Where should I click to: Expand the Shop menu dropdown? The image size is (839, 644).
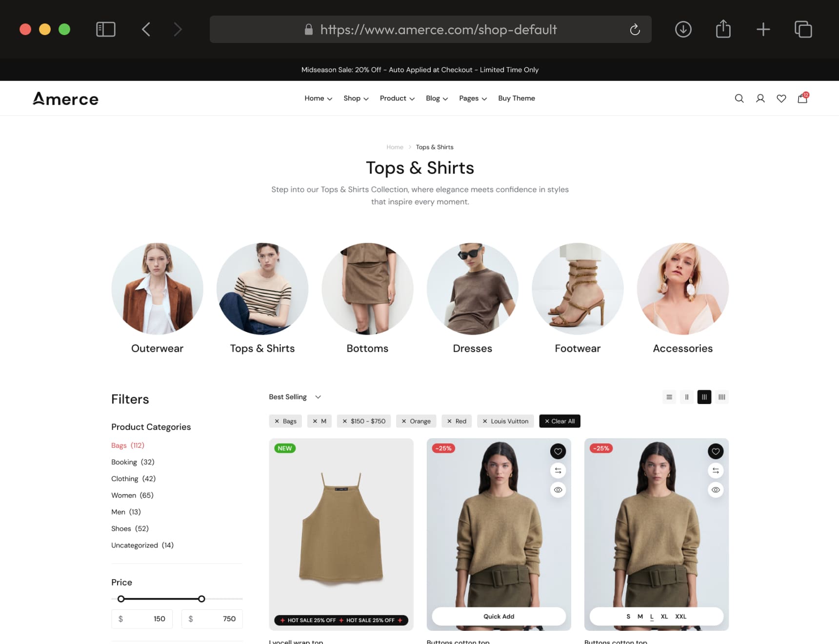356,99
